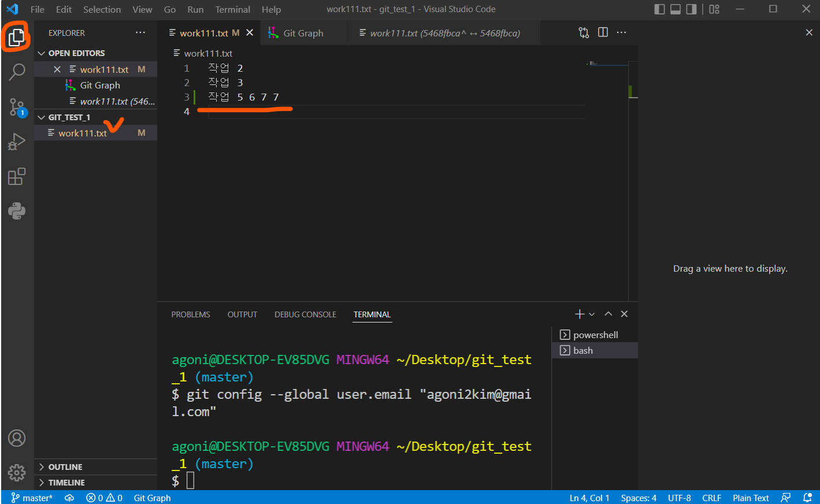Click the feedback icon in status bar
The width and height of the screenshot is (820, 504).
785,498
